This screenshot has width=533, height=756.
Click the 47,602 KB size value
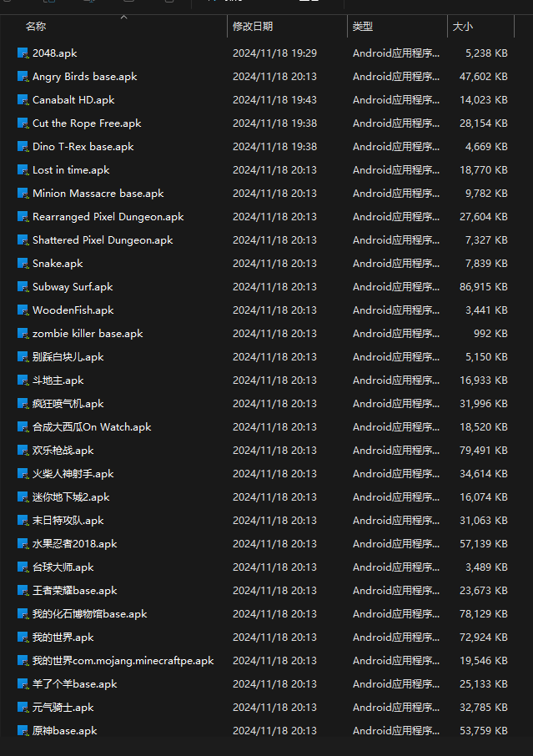[x=483, y=77]
